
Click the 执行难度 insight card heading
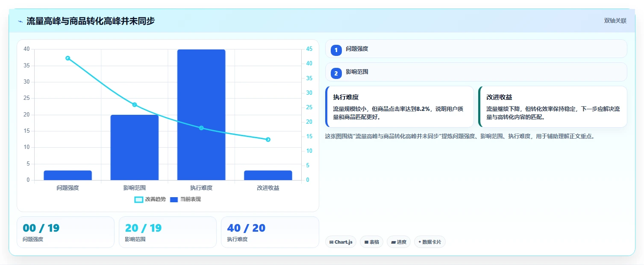346,97
